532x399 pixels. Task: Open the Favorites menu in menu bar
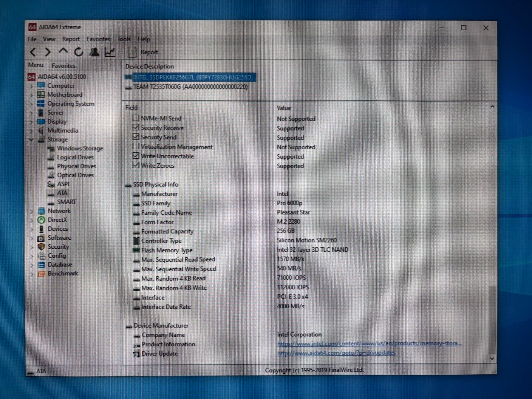(98, 39)
